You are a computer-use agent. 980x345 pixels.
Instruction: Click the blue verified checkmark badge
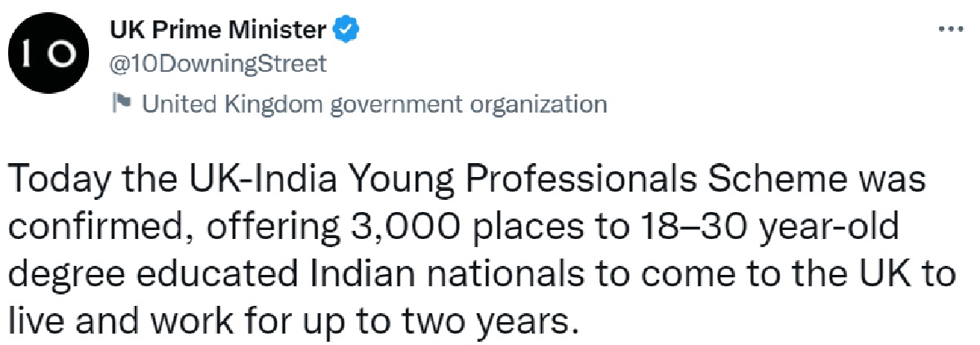pos(347,31)
